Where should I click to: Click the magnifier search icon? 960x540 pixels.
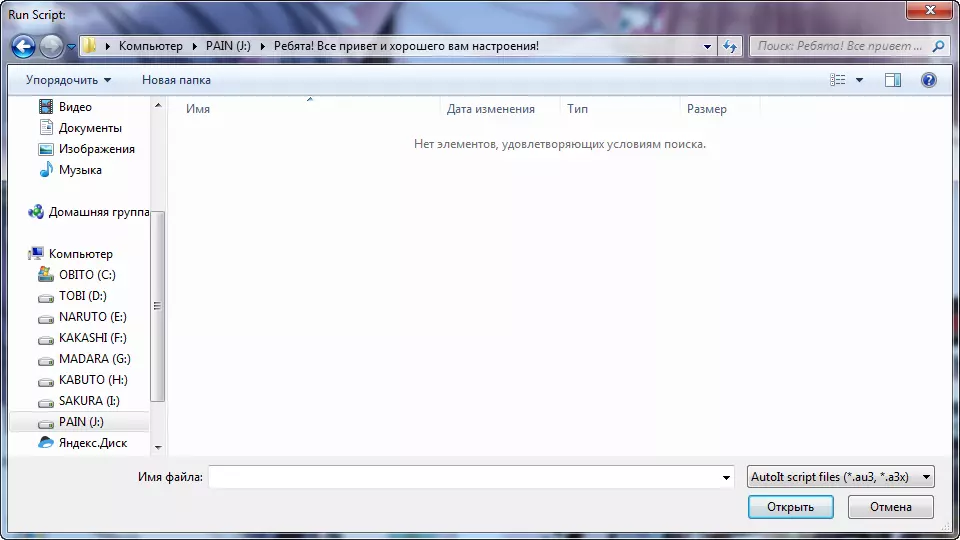coord(938,46)
